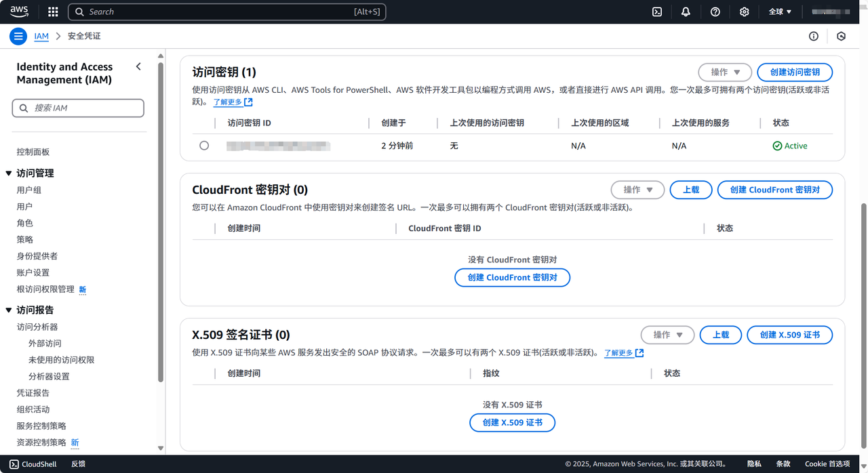Open the help question mark icon
The height and width of the screenshot is (473, 868).
(715, 12)
